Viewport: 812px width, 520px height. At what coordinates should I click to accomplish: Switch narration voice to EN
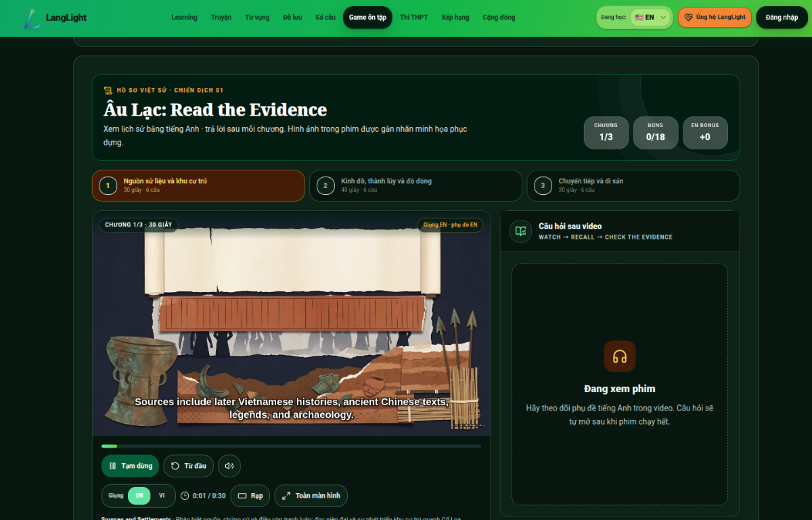coord(139,496)
